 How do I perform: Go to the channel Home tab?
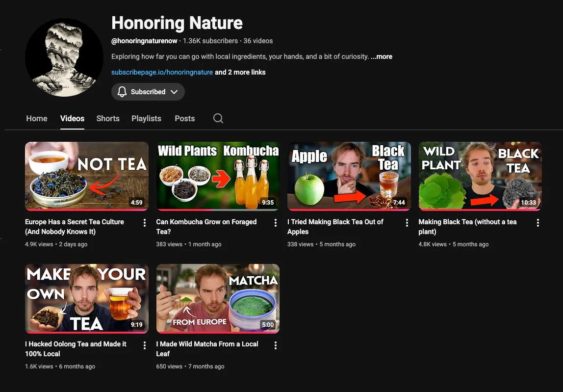click(x=37, y=118)
